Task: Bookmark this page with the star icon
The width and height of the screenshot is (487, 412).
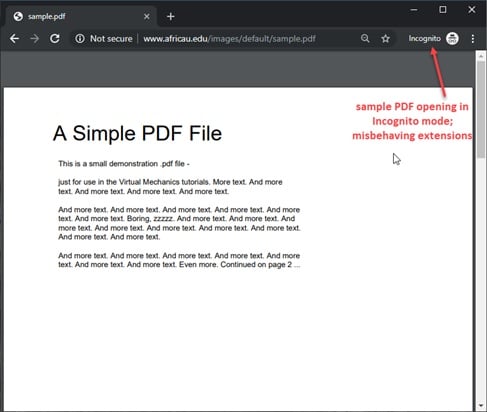Action: coord(386,39)
